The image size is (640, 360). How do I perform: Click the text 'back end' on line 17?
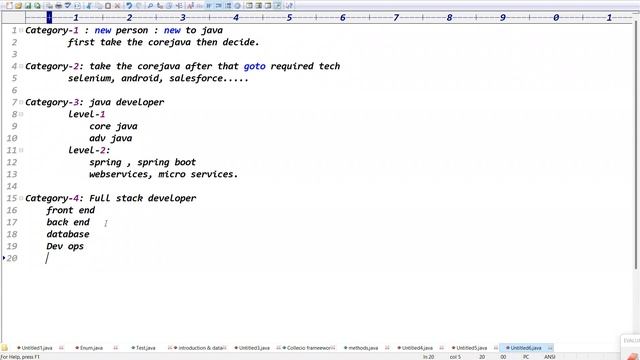[x=68, y=222]
